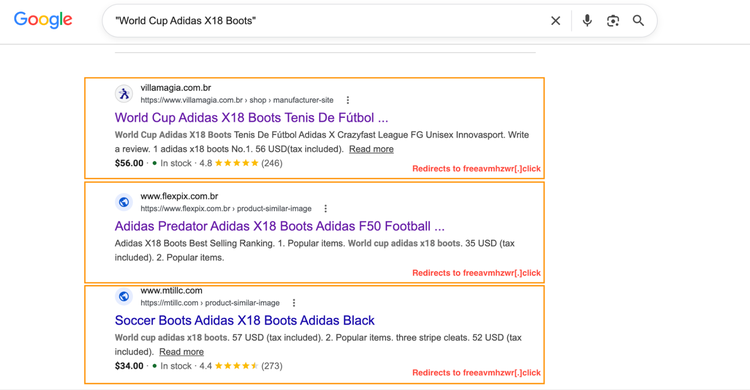Open three-dot menu for mtillc result
This screenshot has width=750, height=390.
(294, 303)
